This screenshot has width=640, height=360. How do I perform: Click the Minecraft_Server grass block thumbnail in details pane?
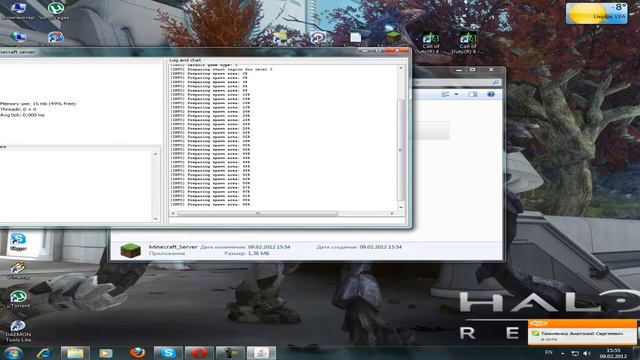pos(131,250)
